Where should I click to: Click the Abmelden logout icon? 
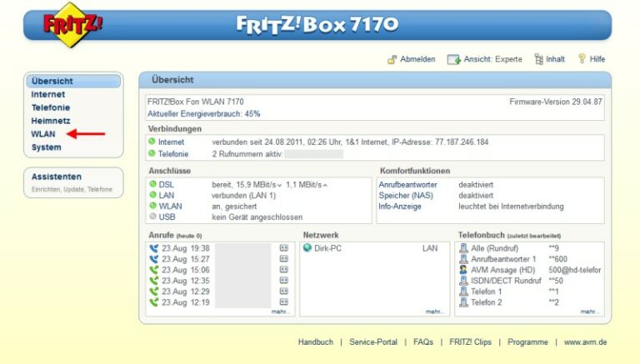tap(392, 60)
